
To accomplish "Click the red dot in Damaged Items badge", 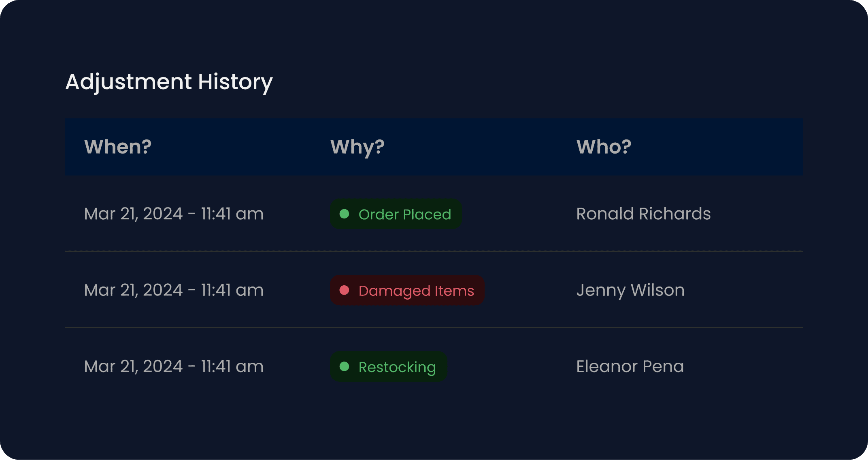I will (345, 290).
